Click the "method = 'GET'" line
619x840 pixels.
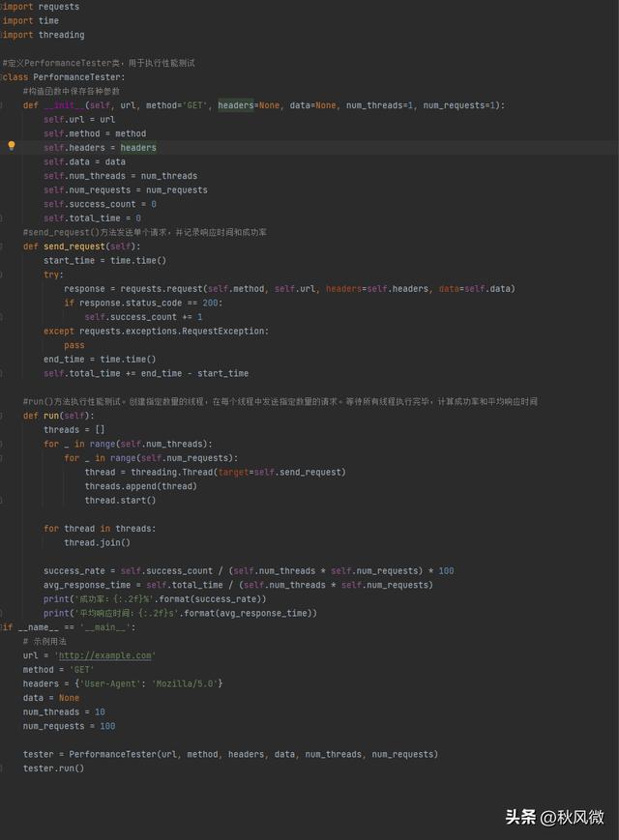(58, 670)
